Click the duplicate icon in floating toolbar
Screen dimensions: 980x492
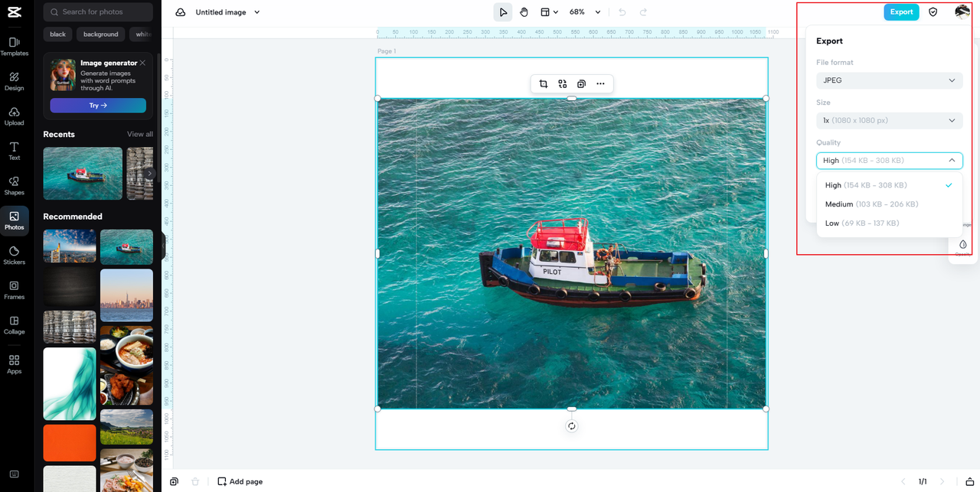581,83
